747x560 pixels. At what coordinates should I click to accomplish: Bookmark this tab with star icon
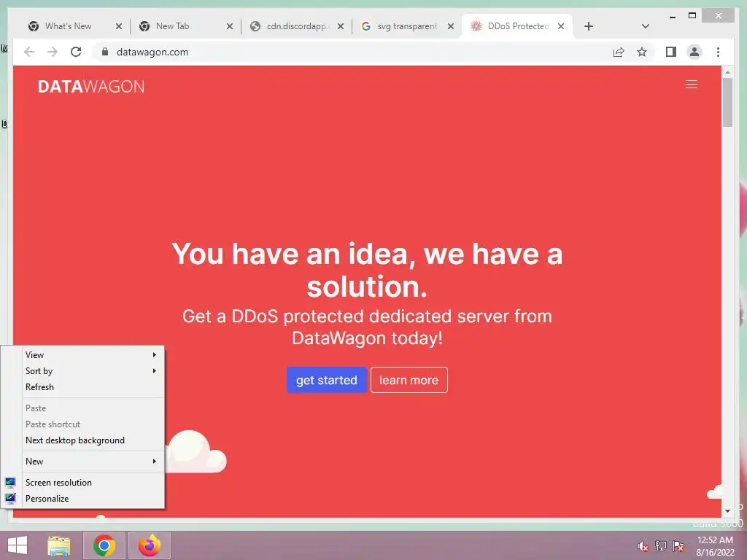coord(642,52)
